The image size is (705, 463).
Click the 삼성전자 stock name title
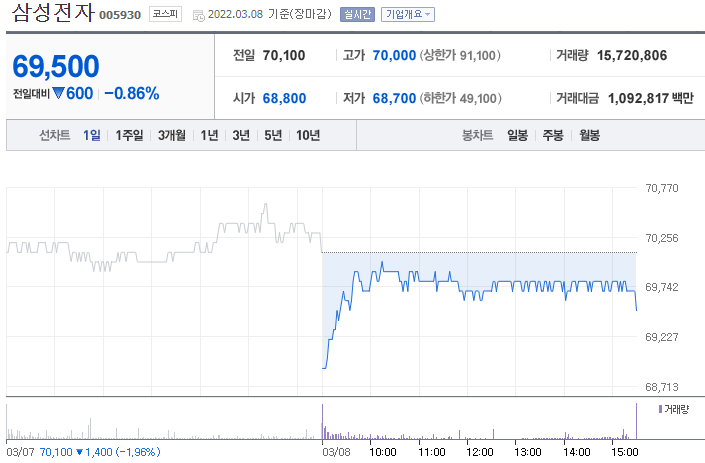53,13
